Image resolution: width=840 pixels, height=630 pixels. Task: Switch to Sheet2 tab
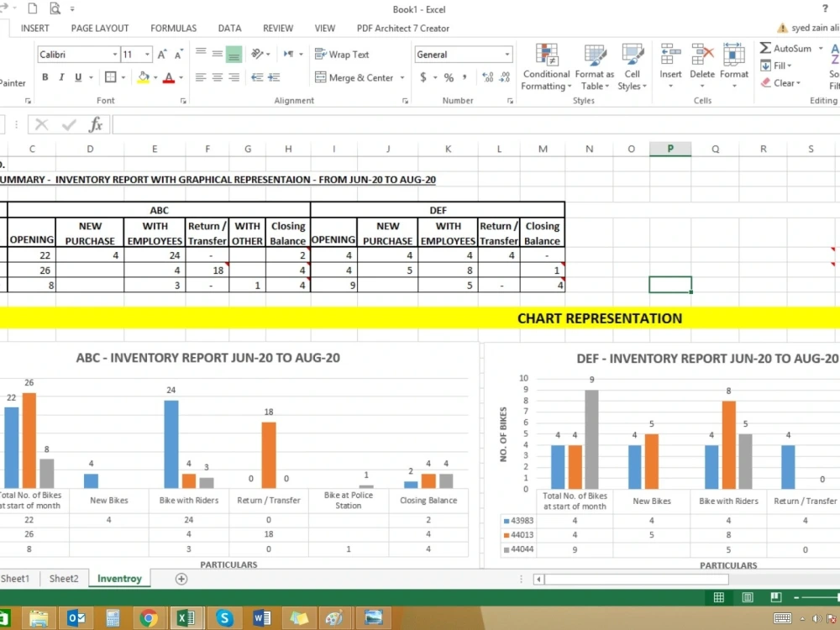[64, 579]
